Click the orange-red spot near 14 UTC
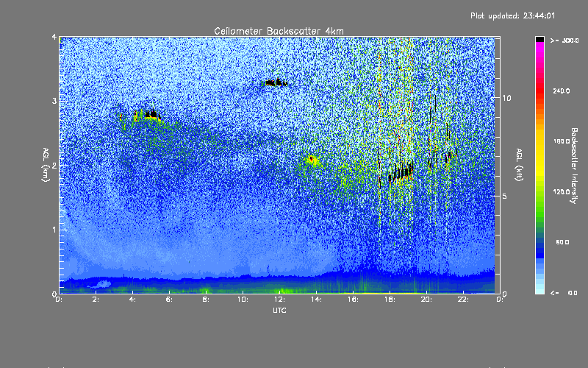 click(x=311, y=160)
